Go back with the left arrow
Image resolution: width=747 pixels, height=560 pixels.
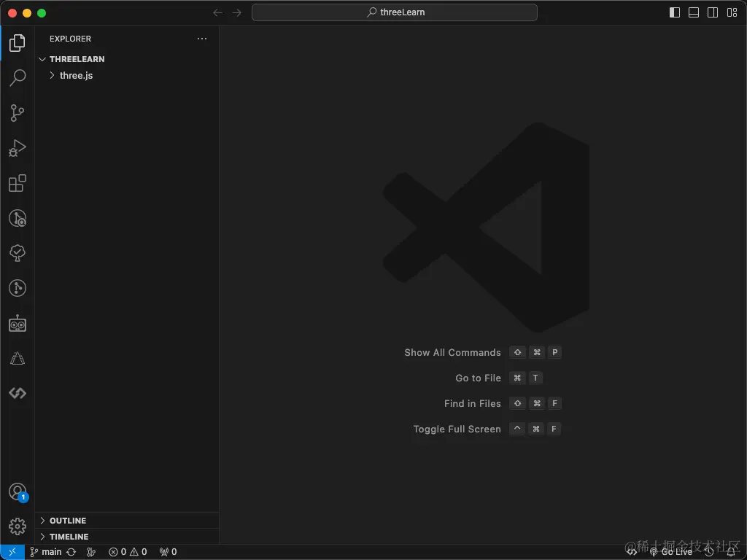tap(217, 13)
